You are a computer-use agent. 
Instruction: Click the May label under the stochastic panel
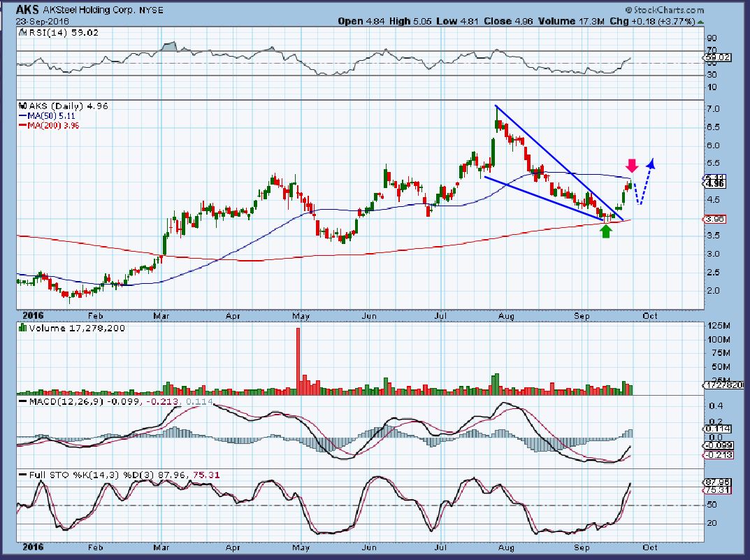301,547
